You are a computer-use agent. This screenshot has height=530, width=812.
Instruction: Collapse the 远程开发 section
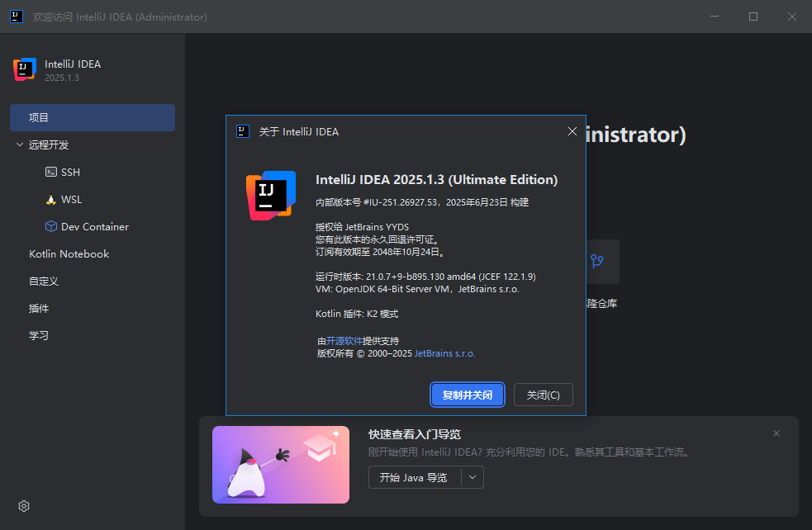coord(20,145)
